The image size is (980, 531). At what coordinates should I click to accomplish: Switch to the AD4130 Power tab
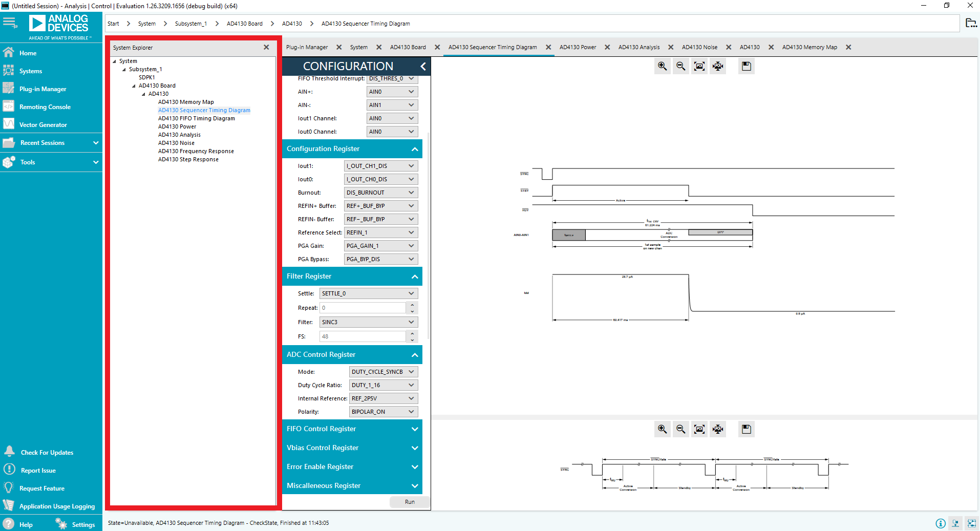[x=578, y=47]
